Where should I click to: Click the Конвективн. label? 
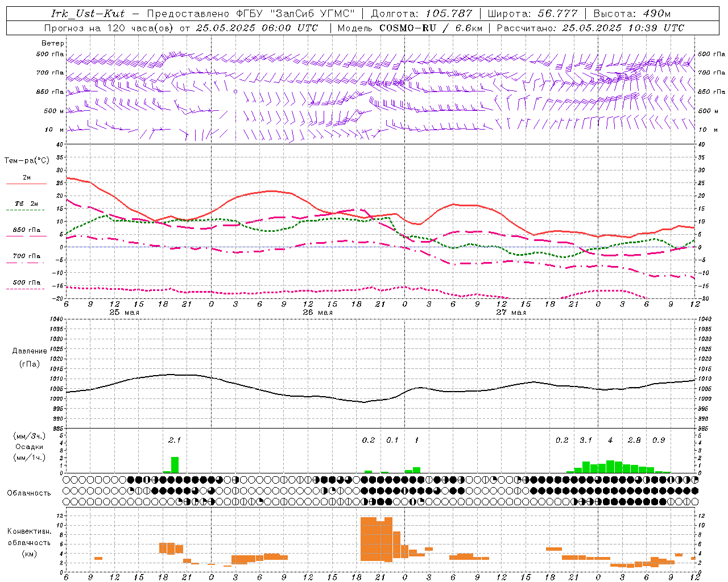point(30,531)
